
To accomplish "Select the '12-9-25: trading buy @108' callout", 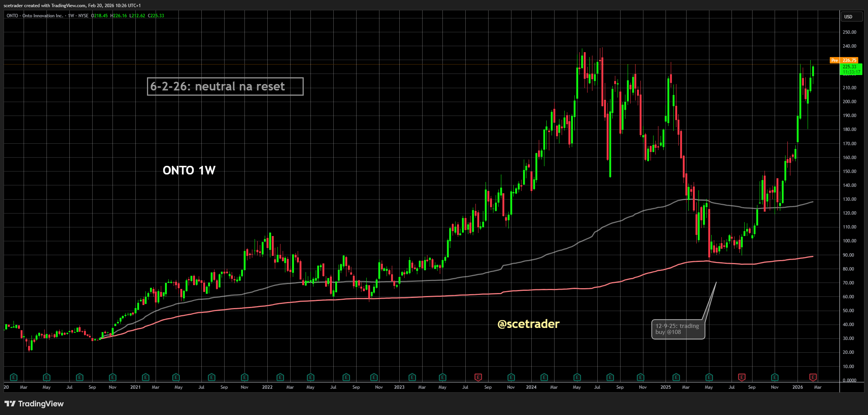I will click(678, 329).
